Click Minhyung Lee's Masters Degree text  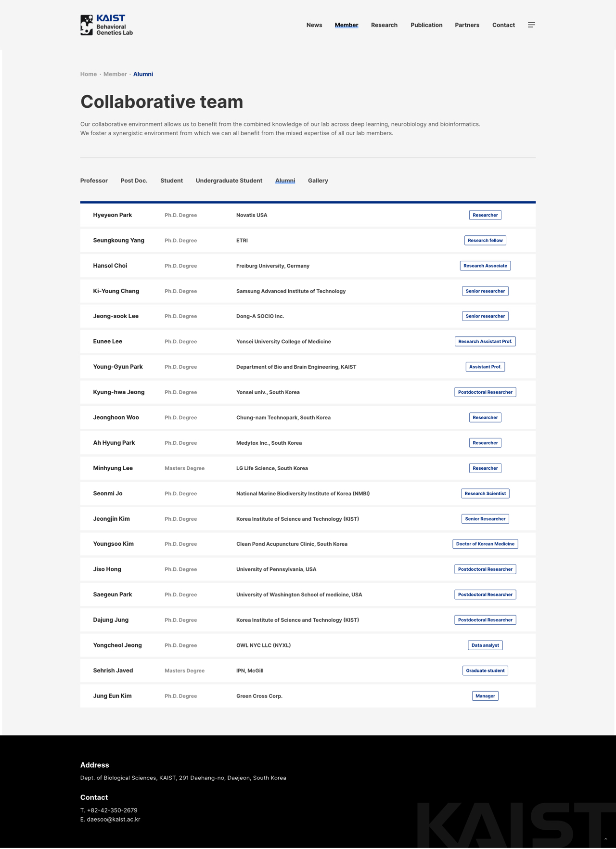(185, 468)
